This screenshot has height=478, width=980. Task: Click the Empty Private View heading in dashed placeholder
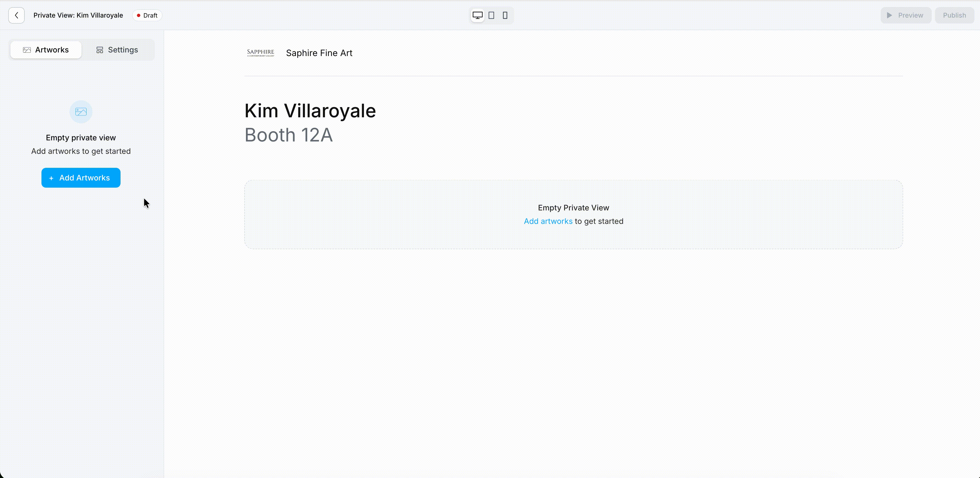pos(573,208)
